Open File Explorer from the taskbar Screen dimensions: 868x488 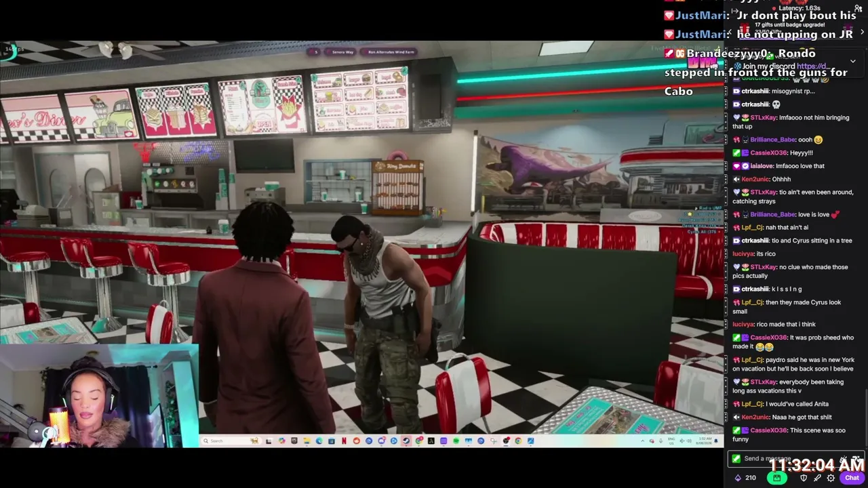(x=307, y=441)
